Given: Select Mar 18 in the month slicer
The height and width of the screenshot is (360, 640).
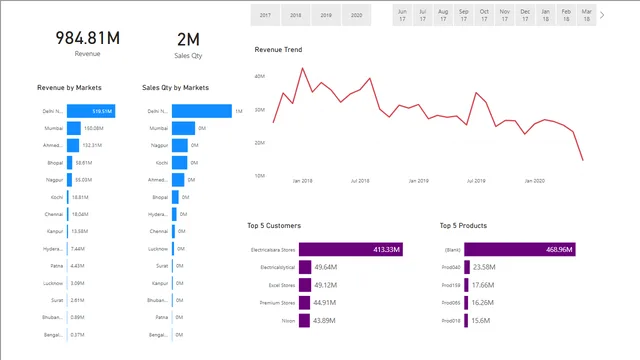Looking at the screenshot, I should (587, 15).
